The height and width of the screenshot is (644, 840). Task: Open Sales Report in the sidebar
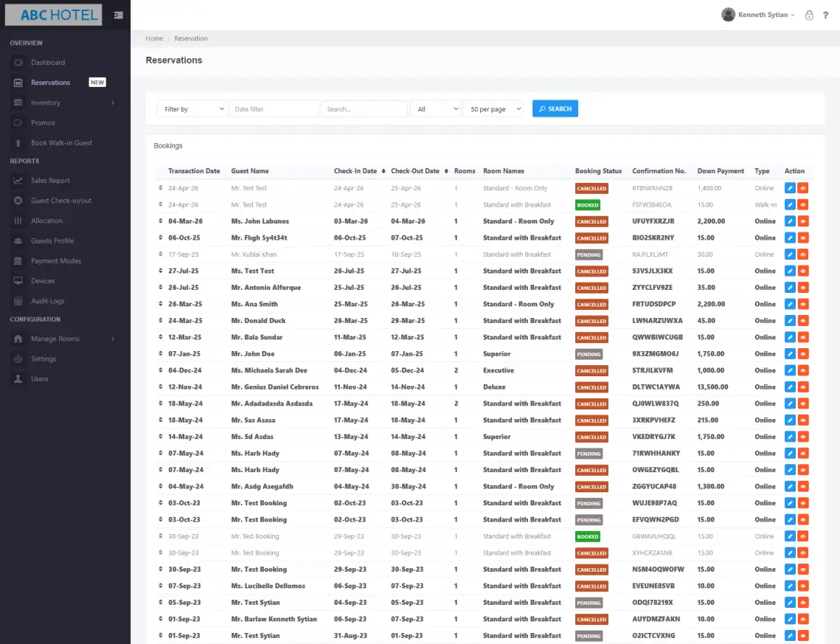(50, 181)
